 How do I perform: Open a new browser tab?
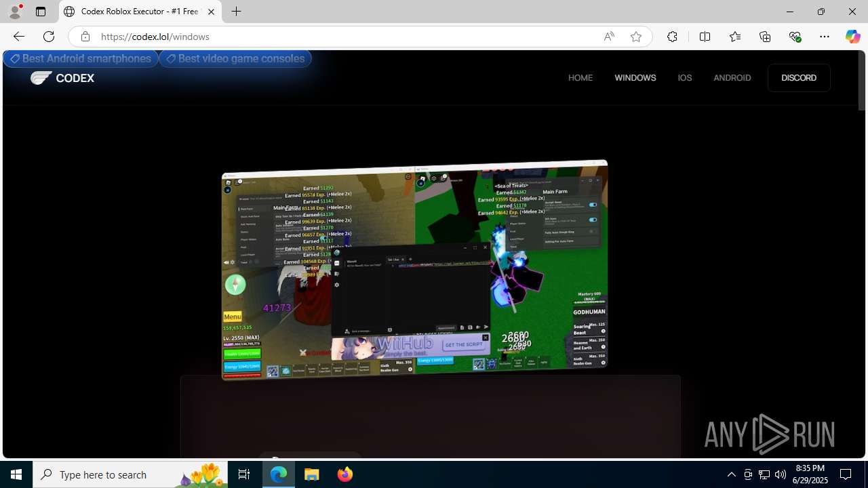pyautogui.click(x=236, y=12)
